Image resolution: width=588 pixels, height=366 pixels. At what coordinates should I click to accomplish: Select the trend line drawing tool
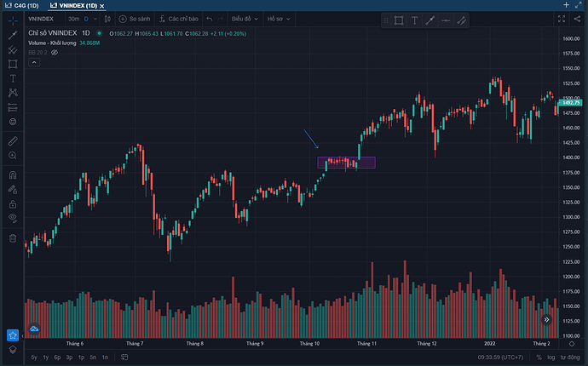coord(12,35)
